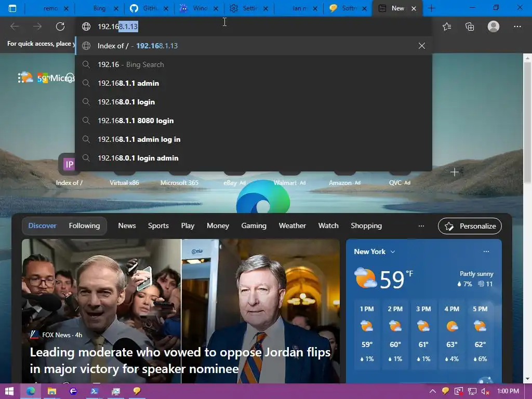Open the News category
This screenshot has height=399, width=532.
tap(127, 225)
